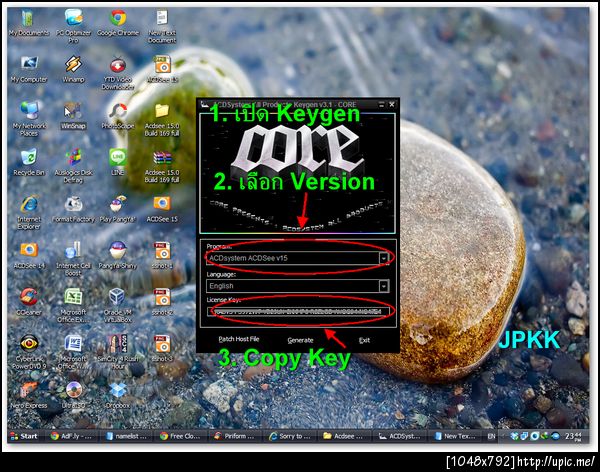
Task: Launch the Play PangYa! desktop icon
Action: click(118, 209)
